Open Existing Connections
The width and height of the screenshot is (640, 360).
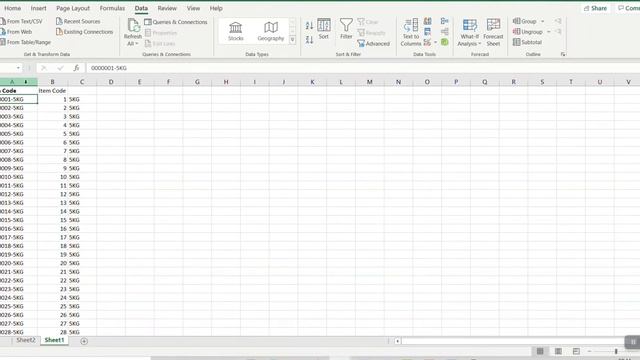tap(84, 31)
